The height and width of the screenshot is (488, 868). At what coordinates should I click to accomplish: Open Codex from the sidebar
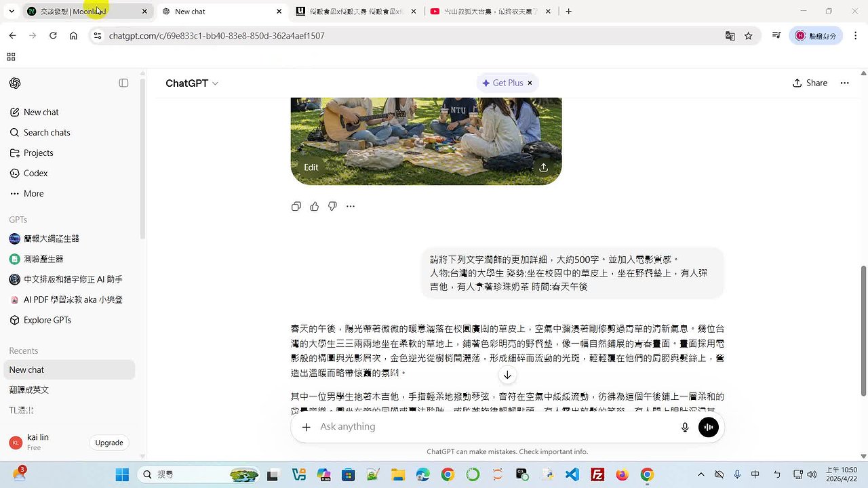coord(37,173)
